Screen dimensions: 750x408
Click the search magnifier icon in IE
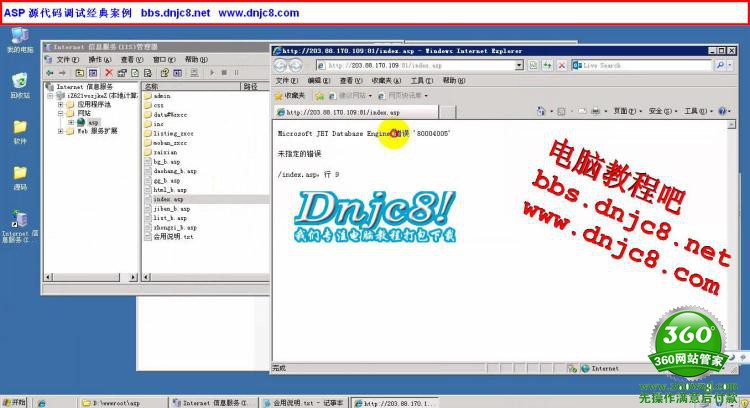point(720,66)
